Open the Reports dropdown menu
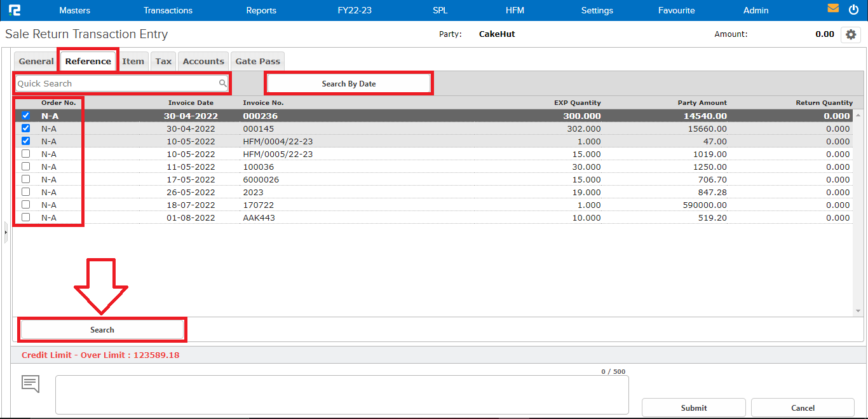The width and height of the screenshot is (868, 419). click(x=261, y=10)
